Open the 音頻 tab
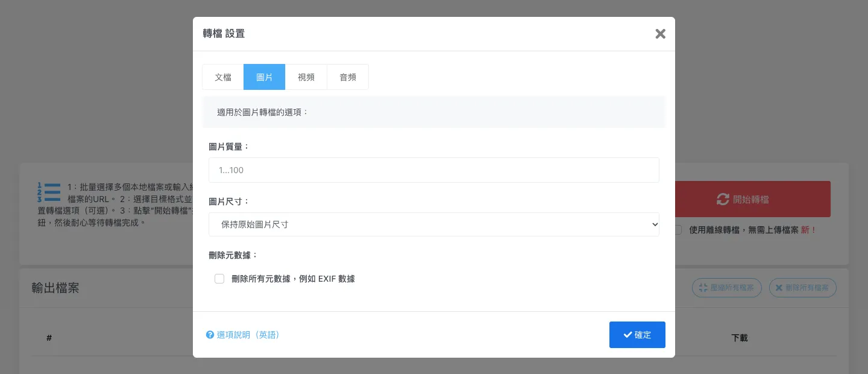Screen dimensions: 868x374 click(x=348, y=77)
